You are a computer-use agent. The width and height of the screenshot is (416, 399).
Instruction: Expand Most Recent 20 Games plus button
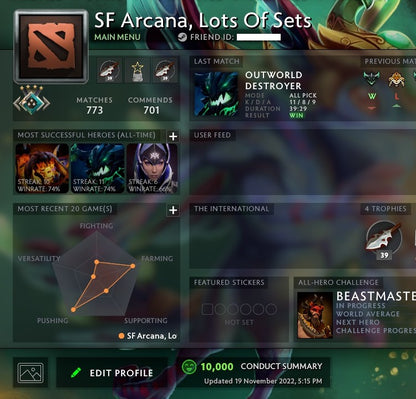(x=173, y=210)
